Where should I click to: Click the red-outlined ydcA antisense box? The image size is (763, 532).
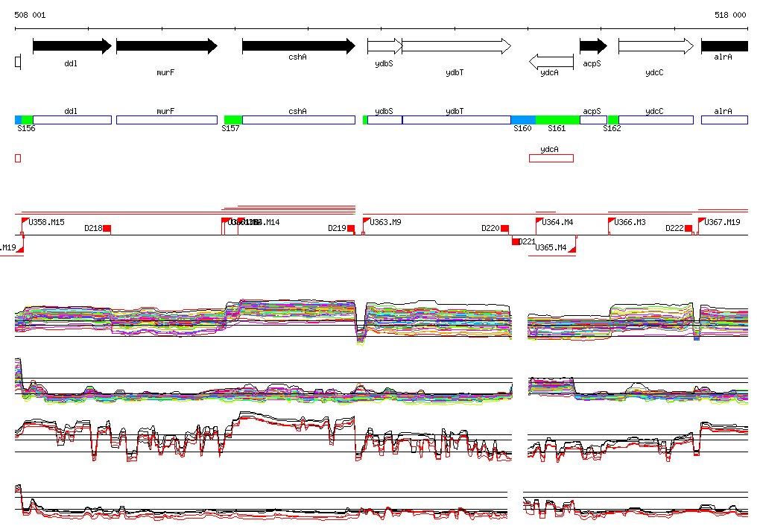pyautogui.click(x=551, y=158)
